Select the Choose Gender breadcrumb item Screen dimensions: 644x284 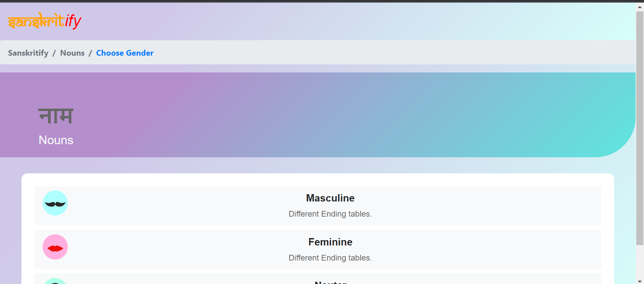125,53
